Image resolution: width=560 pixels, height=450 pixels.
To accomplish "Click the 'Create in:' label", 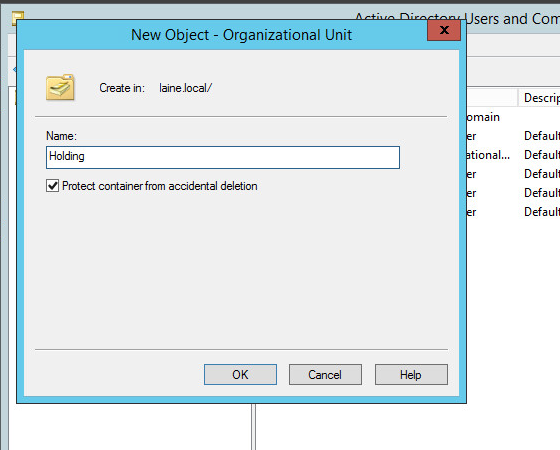I will (x=122, y=88).
